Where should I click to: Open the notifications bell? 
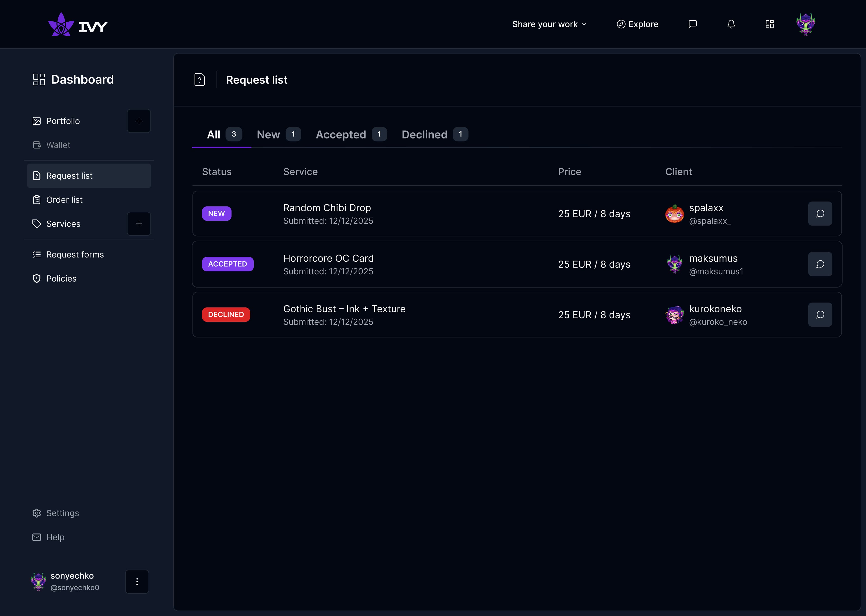click(x=731, y=24)
